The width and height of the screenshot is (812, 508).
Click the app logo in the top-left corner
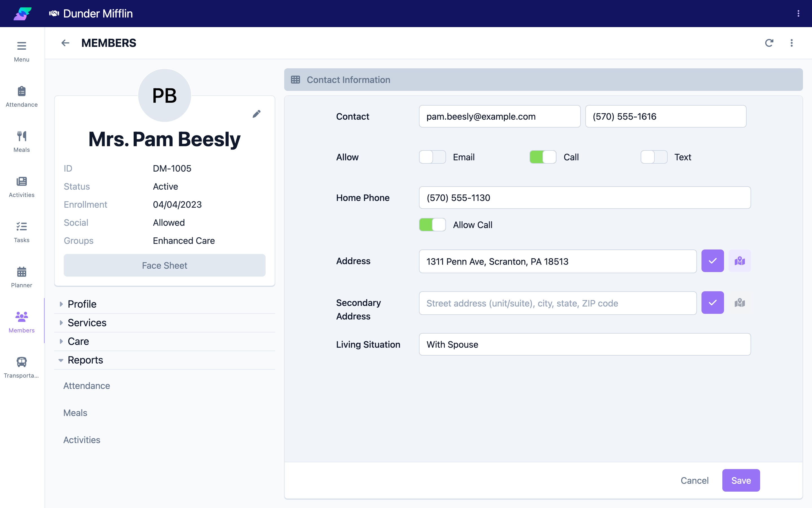pos(23,14)
